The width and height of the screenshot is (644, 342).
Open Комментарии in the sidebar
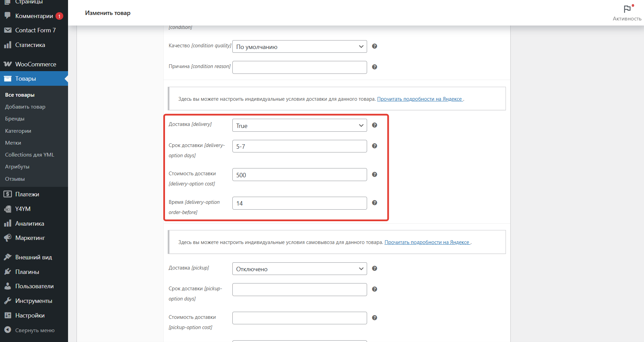[x=34, y=16]
